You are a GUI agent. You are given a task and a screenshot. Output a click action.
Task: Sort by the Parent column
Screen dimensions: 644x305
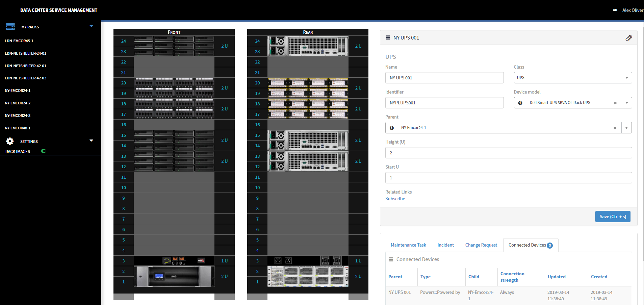(395, 277)
